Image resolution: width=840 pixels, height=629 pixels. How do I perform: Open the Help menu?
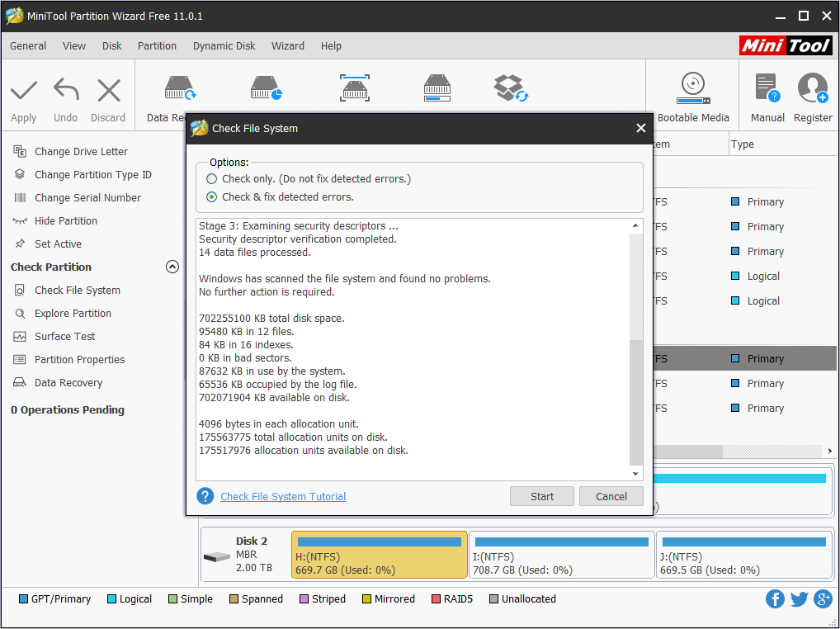(331, 46)
